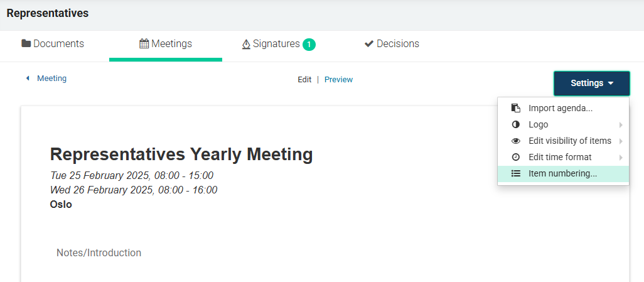The height and width of the screenshot is (282, 644).
Task: Expand the Edit time format submenu arrow
Action: click(x=621, y=157)
